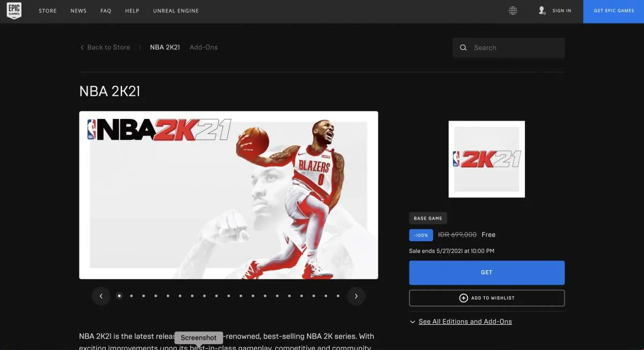Switch to the Add-Ons tab
The height and width of the screenshot is (350, 644).
pos(203,47)
